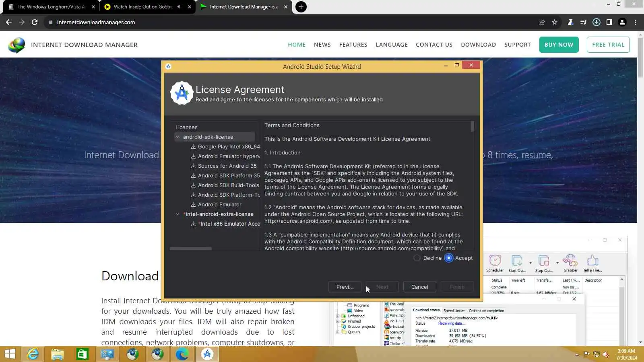Open the FEATURES menu item
644x362 pixels.
click(353, 45)
